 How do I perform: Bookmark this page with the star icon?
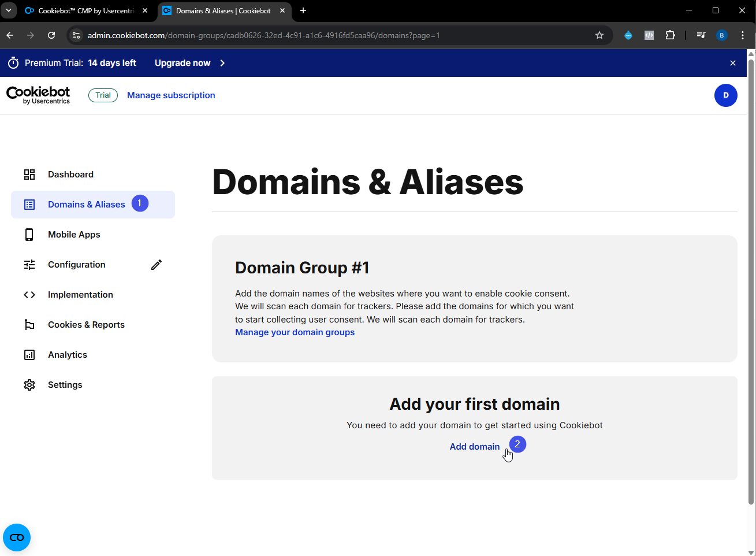click(599, 35)
